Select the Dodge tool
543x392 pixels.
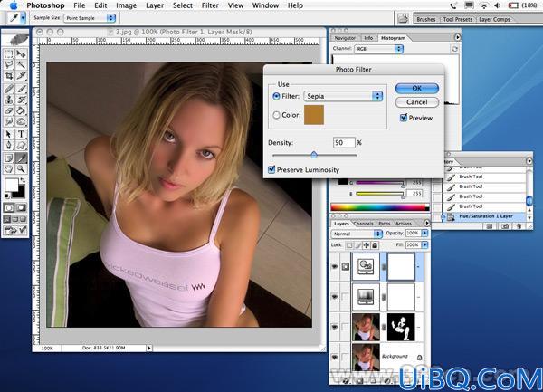pos(21,121)
